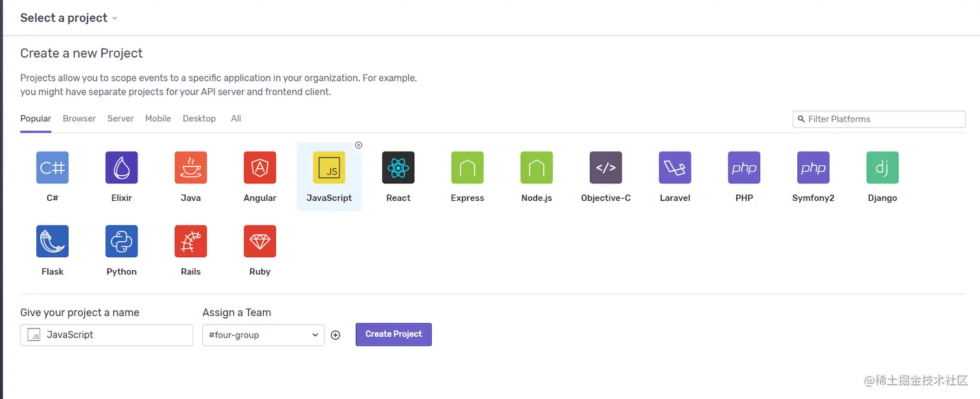Switch to the Browser tab
Viewport: 980px width, 399px height.
(x=79, y=119)
